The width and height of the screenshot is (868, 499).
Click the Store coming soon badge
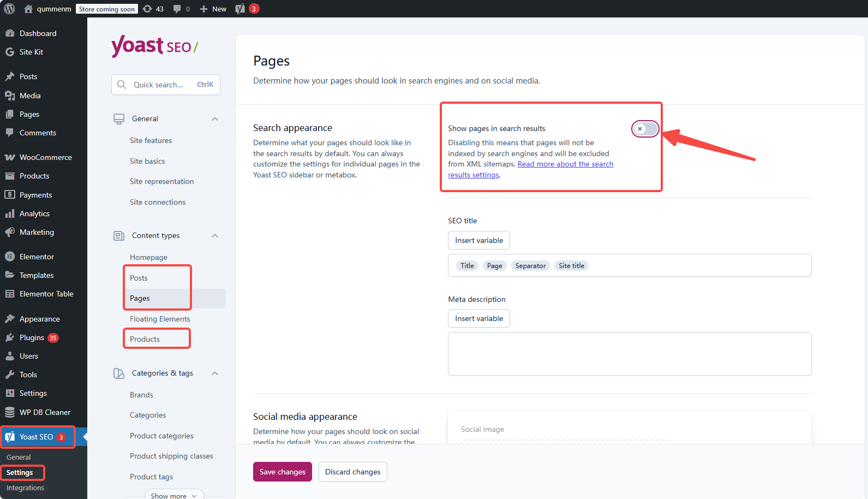click(106, 9)
